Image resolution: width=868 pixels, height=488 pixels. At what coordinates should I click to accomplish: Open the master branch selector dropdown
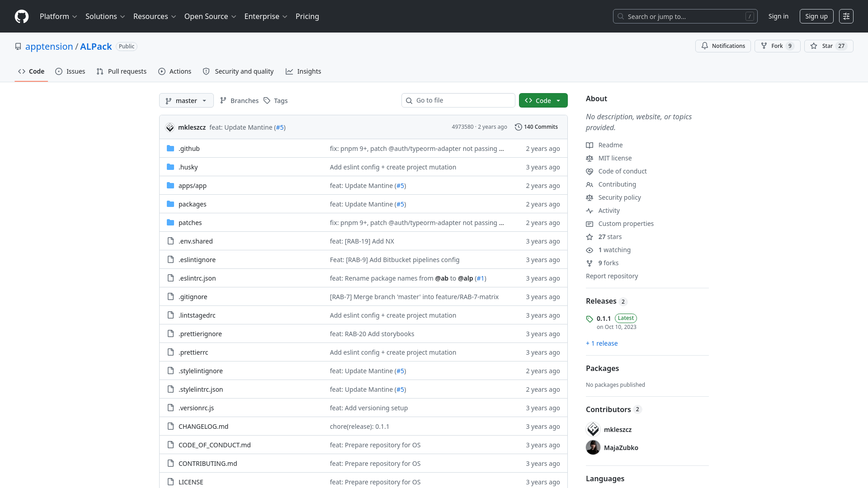point(186,100)
